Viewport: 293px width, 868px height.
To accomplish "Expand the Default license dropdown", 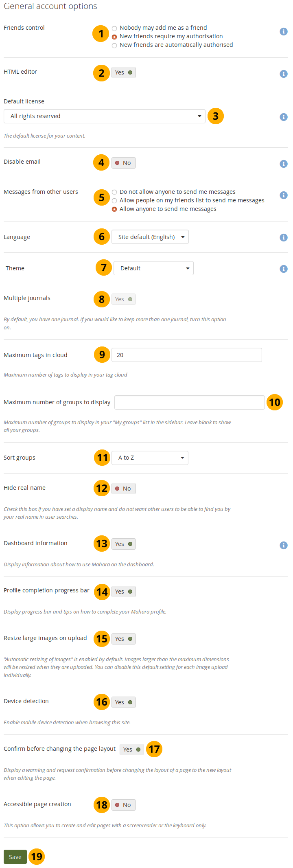I will [x=104, y=116].
